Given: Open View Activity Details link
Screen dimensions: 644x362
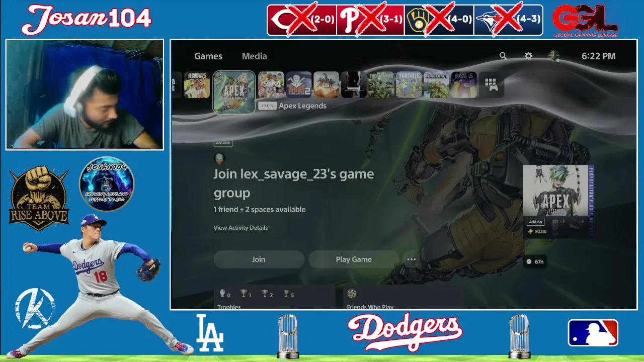Looking at the screenshot, I should (240, 228).
